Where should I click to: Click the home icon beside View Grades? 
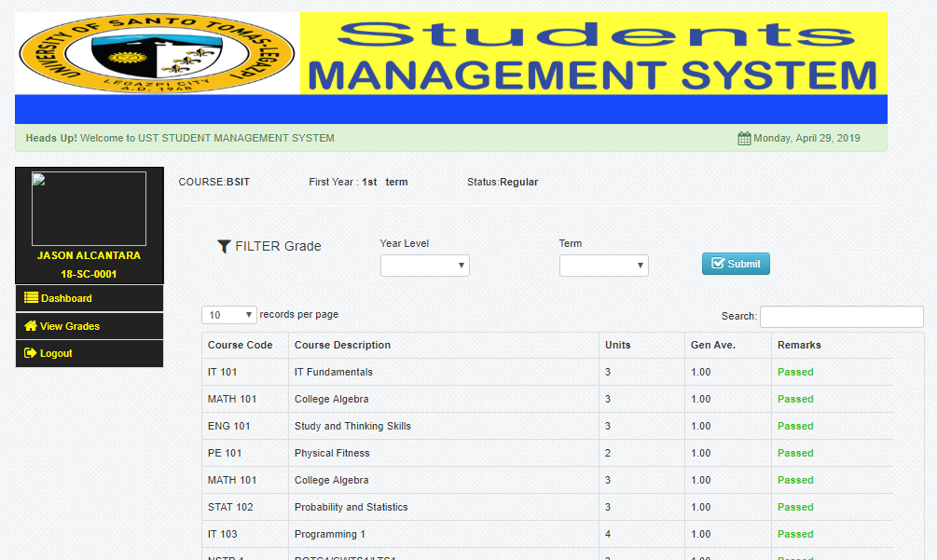(x=31, y=325)
